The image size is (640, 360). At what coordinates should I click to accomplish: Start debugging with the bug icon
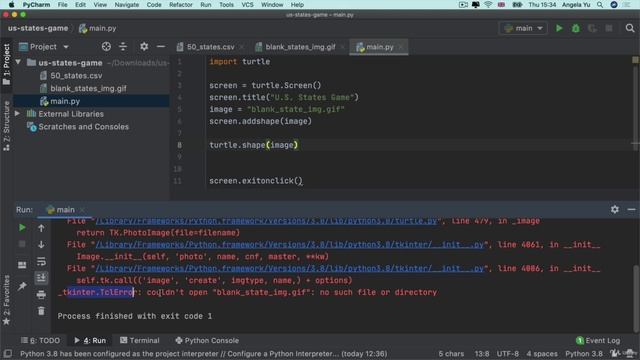pyautogui.click(x=576, y=28)
